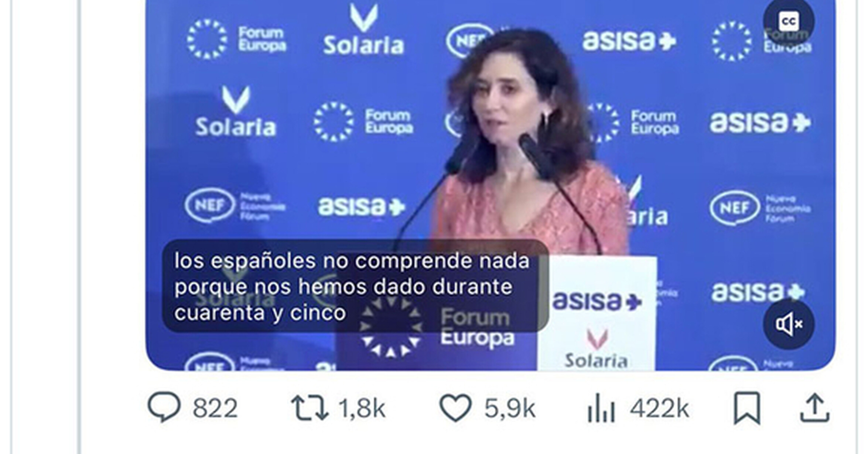
Task: Click the Solaria logo on the white podium
Action: click(597, 349)
